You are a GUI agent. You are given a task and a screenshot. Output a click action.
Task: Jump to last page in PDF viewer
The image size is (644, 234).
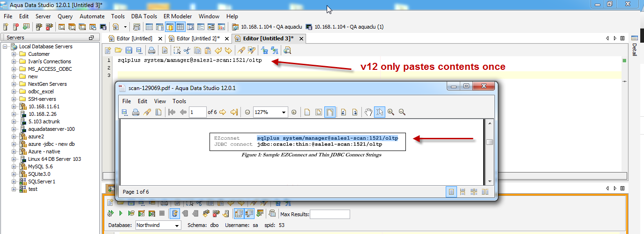point(234,112)
